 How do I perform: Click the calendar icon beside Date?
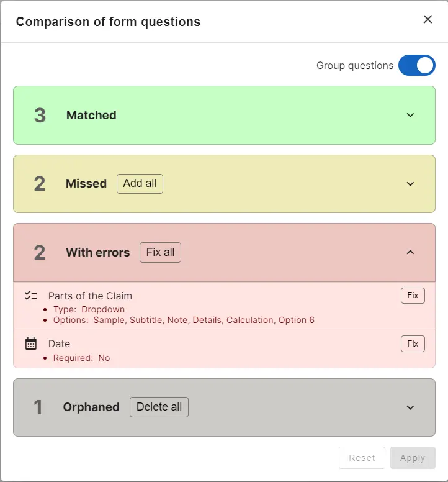tap(31, 343)
